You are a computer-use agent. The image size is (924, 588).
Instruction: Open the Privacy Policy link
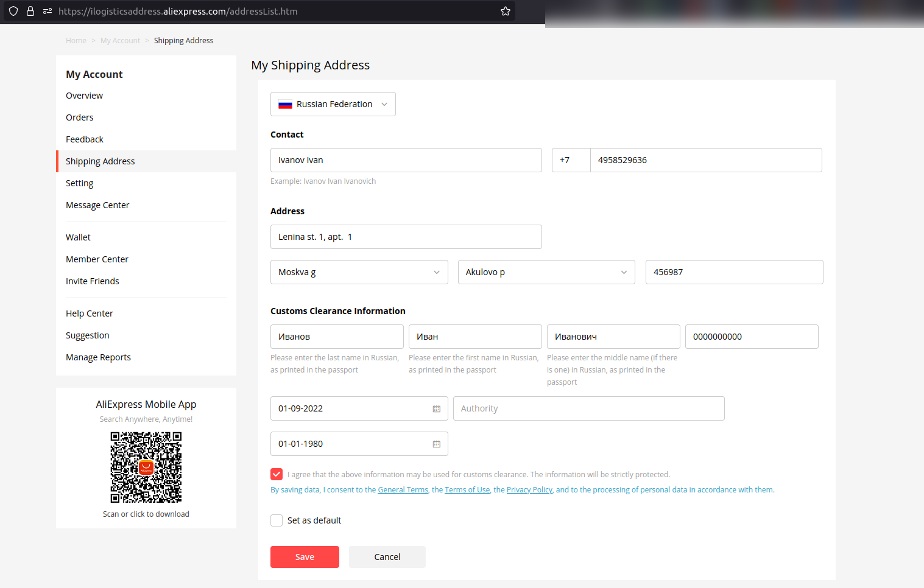click(529, 490)
